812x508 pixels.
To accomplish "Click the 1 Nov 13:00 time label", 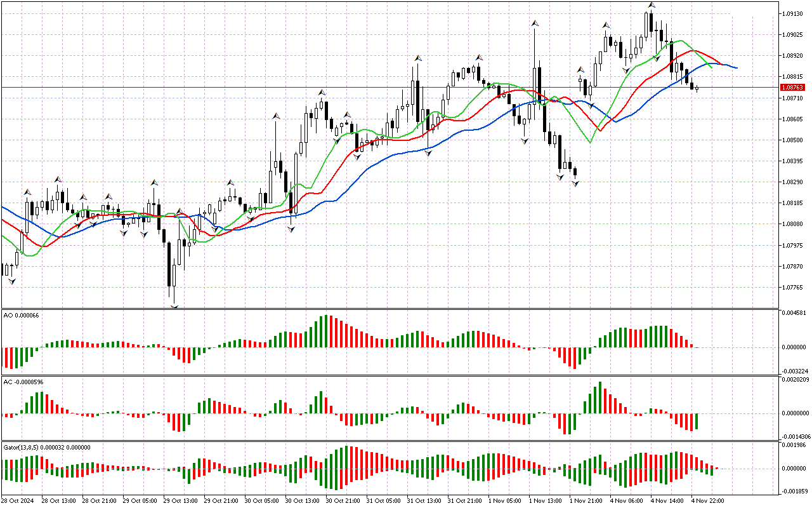I will 544,500.
